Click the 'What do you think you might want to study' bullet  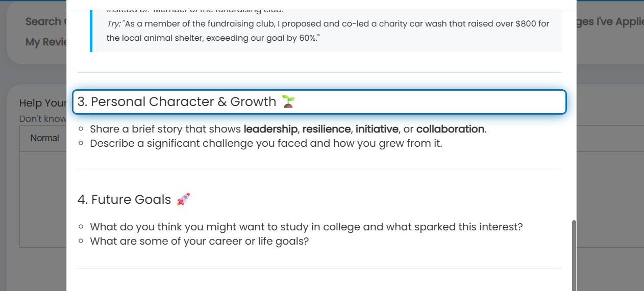306,227
